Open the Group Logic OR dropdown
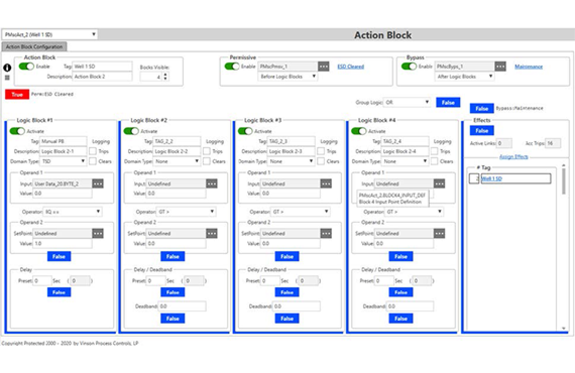 click(407, 102)
